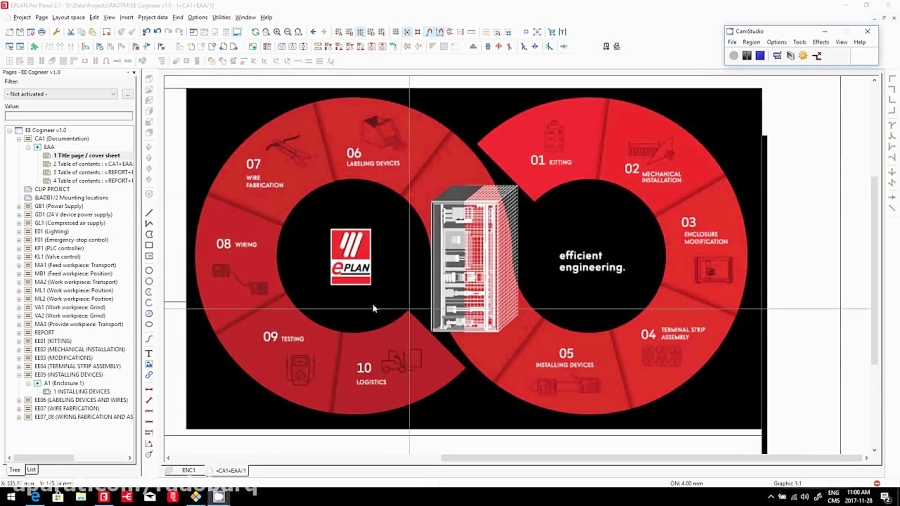Open the CamStudio Effects menu
This screenshot has width=900, height=506.
[x=820, y=42]
